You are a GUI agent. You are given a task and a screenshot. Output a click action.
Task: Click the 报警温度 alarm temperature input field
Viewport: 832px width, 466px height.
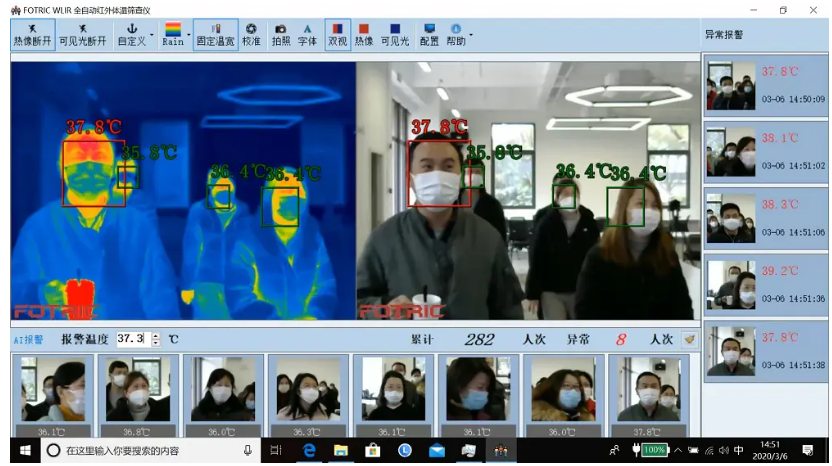coord(131,340)
